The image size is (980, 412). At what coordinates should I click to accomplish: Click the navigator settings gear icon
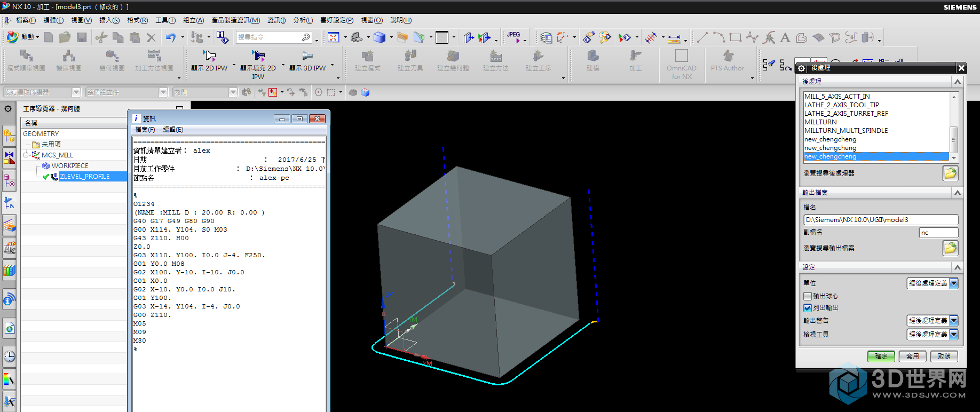point(8,109)
